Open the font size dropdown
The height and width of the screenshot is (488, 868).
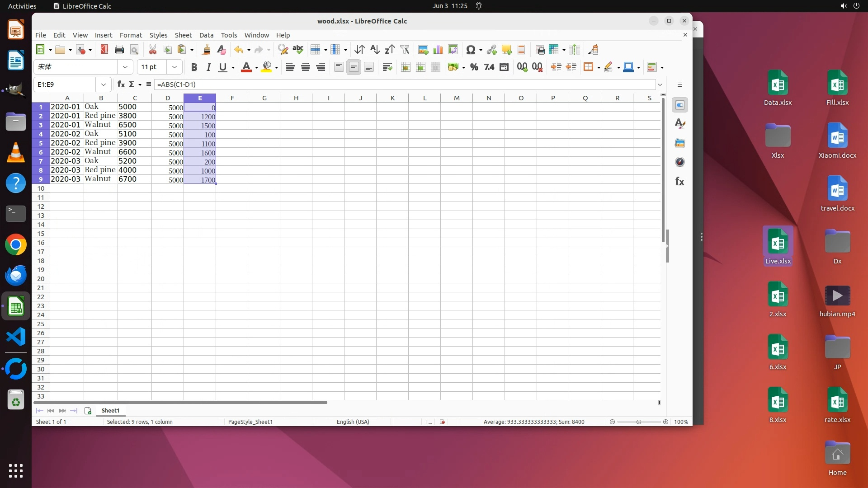click(174, 67)
